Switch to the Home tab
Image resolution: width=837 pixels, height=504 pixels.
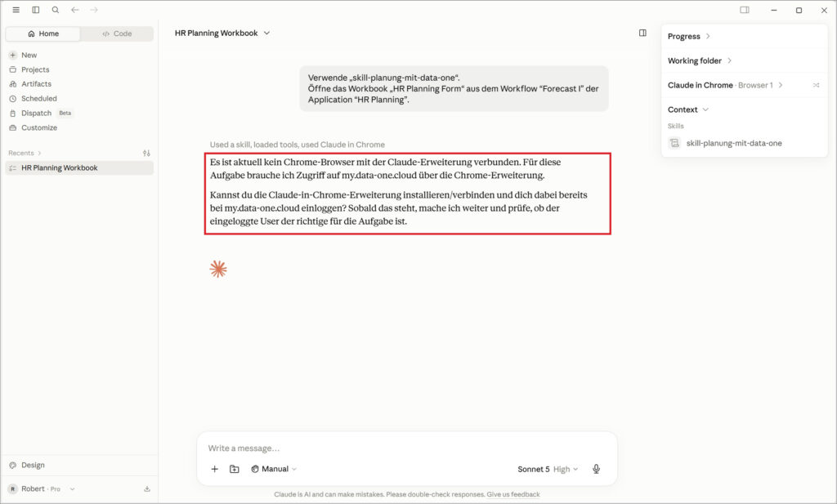point(43,33)
